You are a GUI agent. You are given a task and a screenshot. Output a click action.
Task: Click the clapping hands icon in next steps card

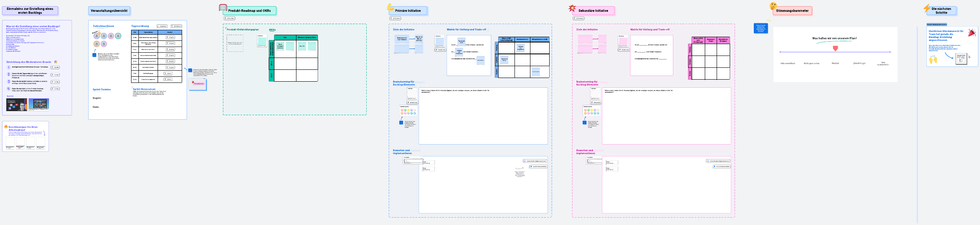point(933,60)
